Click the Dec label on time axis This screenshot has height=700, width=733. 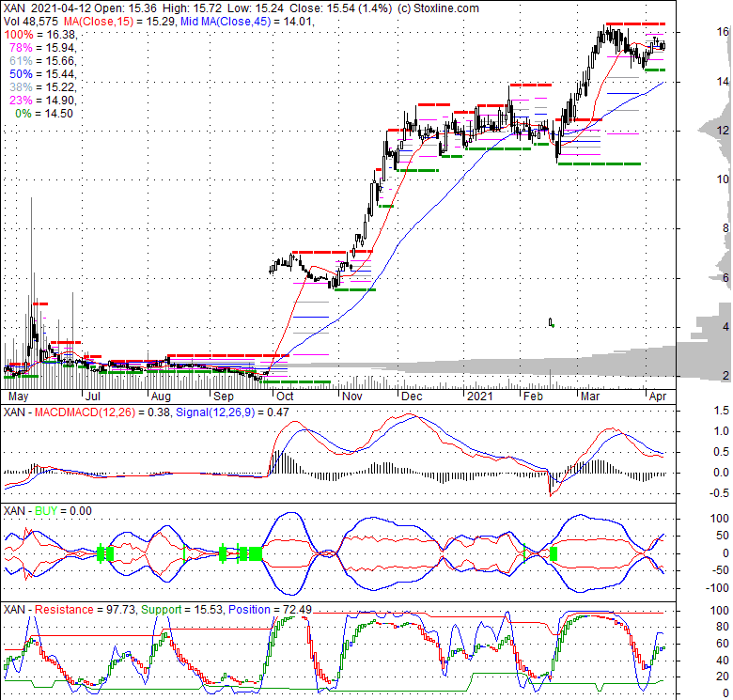click(412, 397)
